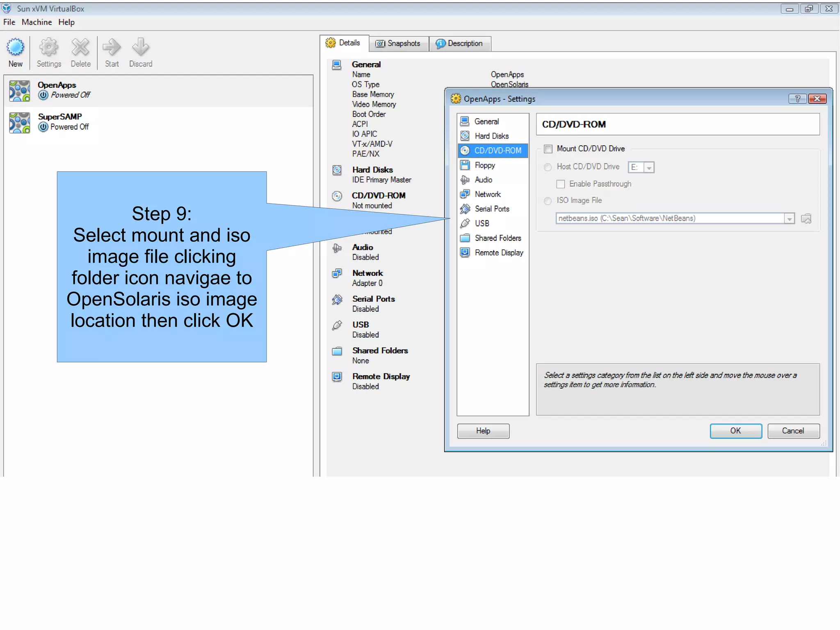
Task: Click the USB plug icon in Details pane
Action: [x=337, y=325]
